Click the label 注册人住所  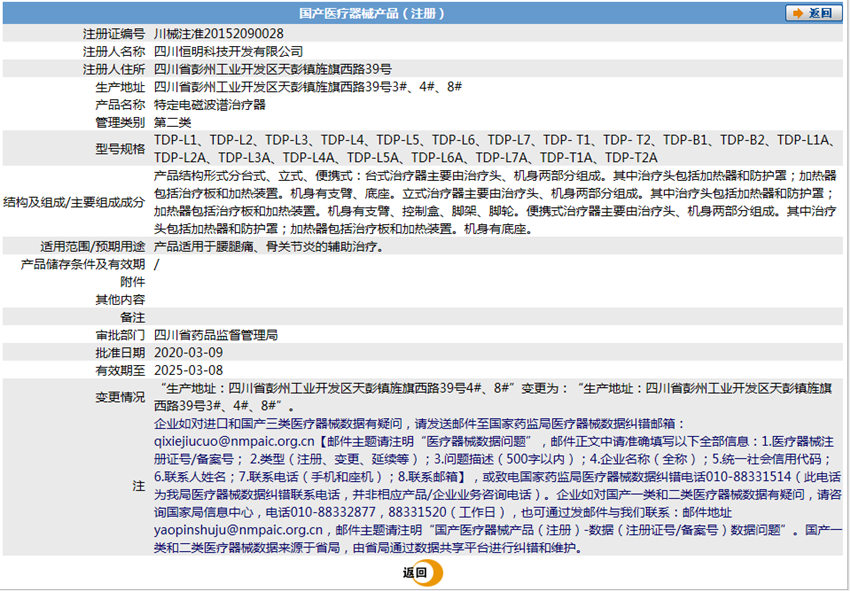114,69
